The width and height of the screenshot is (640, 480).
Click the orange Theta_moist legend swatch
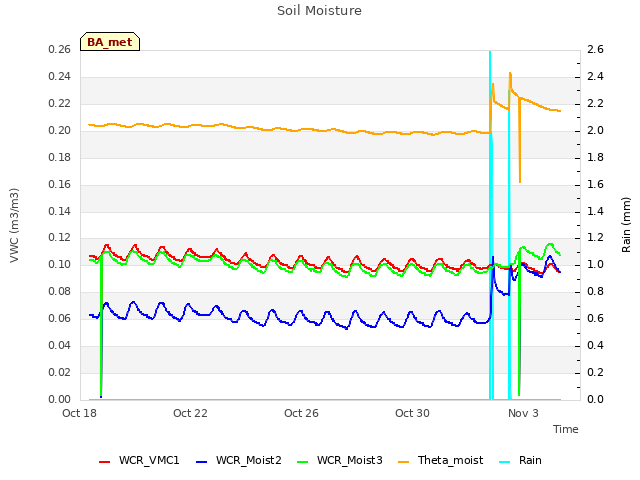(x=403, y=462)
